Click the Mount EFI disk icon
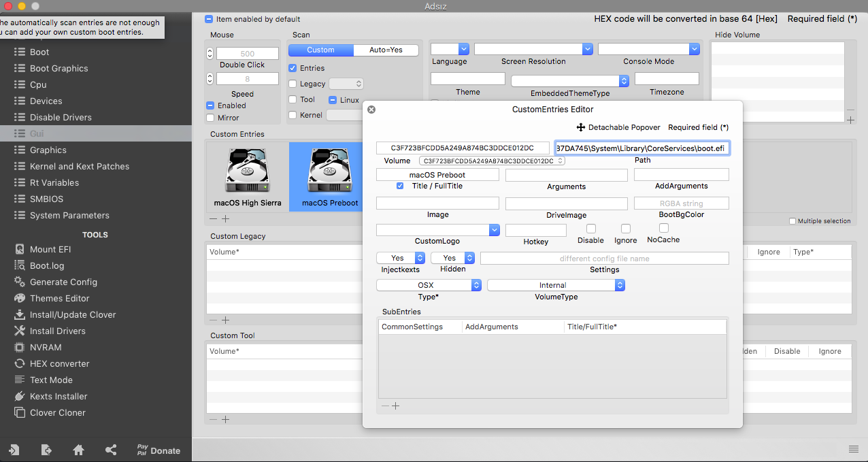 pos(20,249)
